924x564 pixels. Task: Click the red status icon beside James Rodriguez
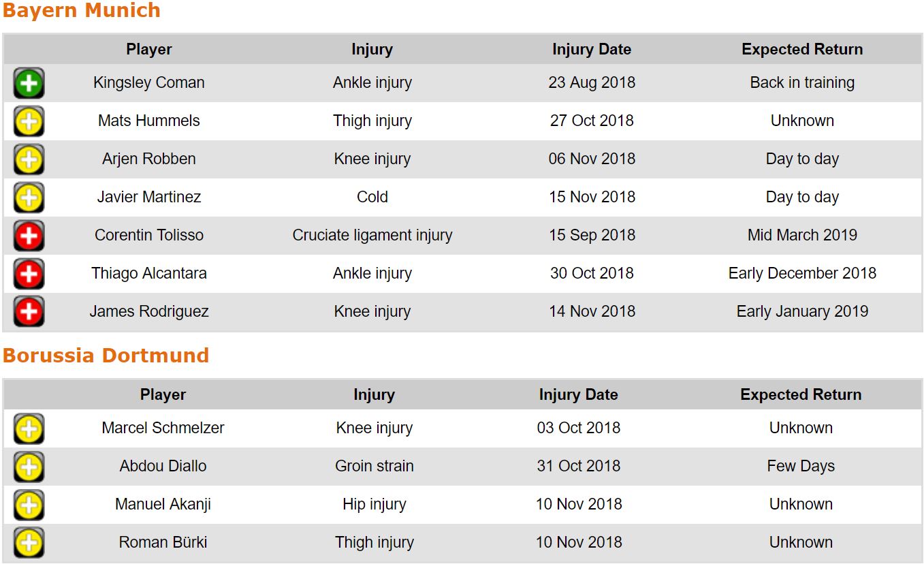click(x=29, y=312)
